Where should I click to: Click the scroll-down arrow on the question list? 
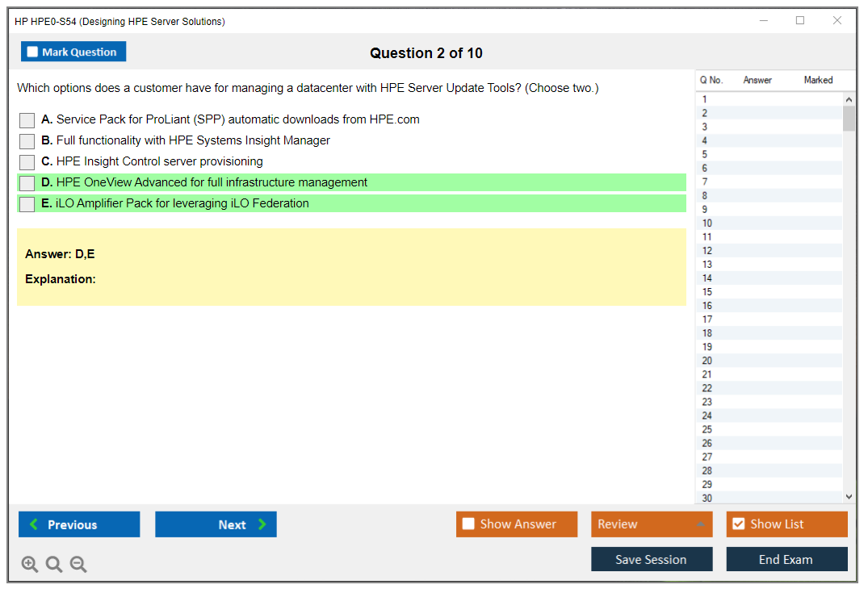tap(849, 496)
